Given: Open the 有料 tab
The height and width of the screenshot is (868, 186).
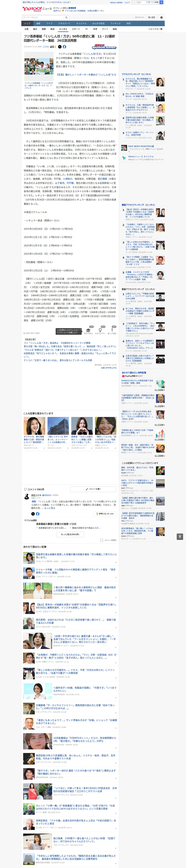Looking at the screenshot, I should (128, 24).
